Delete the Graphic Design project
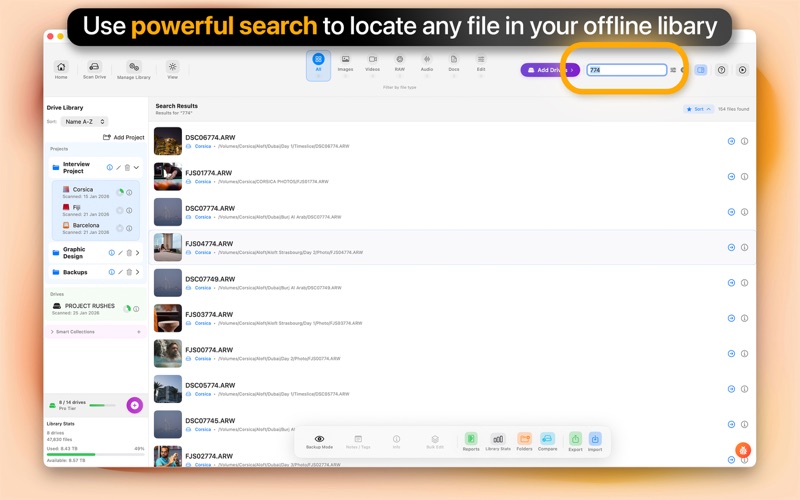This screenshot has height=500, width=800. 129,253
